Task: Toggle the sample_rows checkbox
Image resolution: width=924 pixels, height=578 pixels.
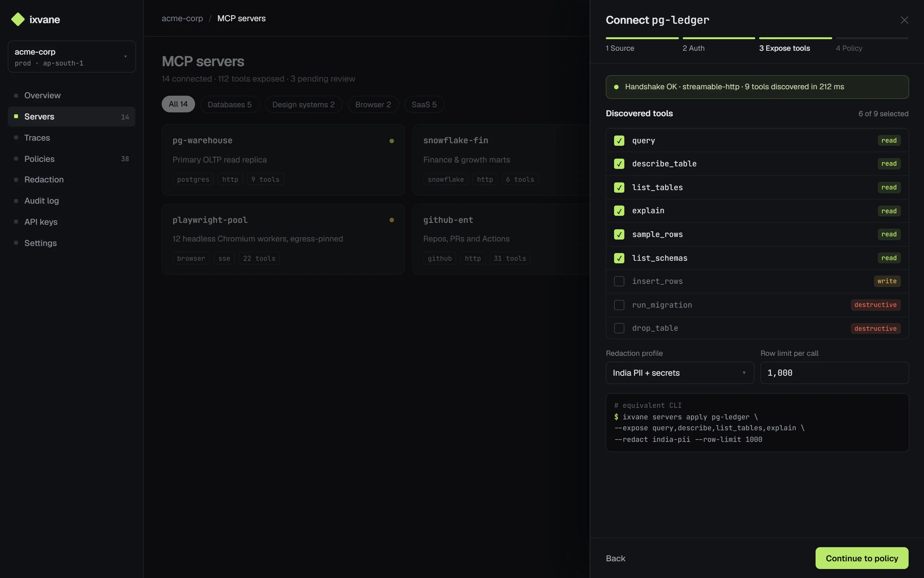Action: tap(619, 234)
